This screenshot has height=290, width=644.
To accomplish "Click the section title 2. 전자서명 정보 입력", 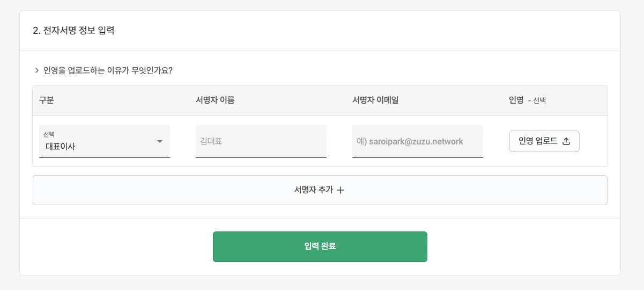I will [73, 31].
